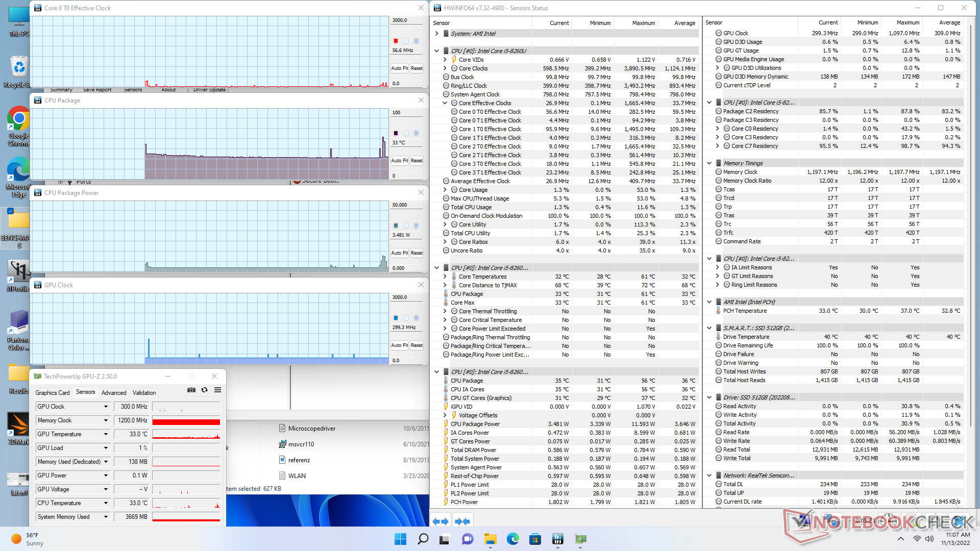Viewport: 980px width, 551px height.
Task: Open the Recycle Bin desktop icon
Action: click(x=18, y=71)
